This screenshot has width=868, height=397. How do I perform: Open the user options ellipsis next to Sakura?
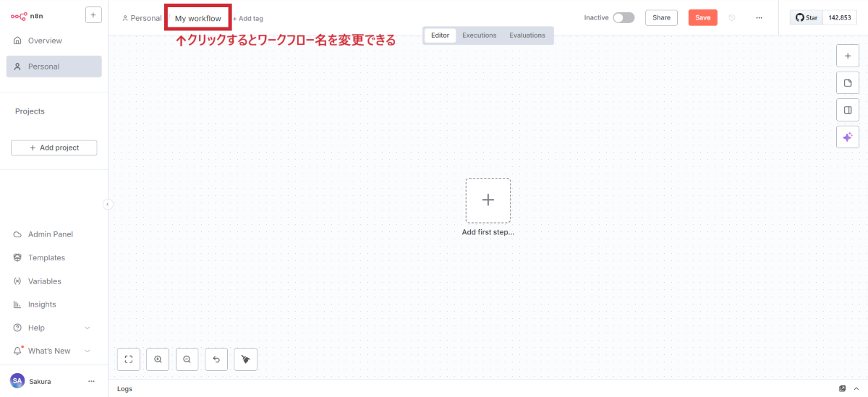click(x=91, y=381)
